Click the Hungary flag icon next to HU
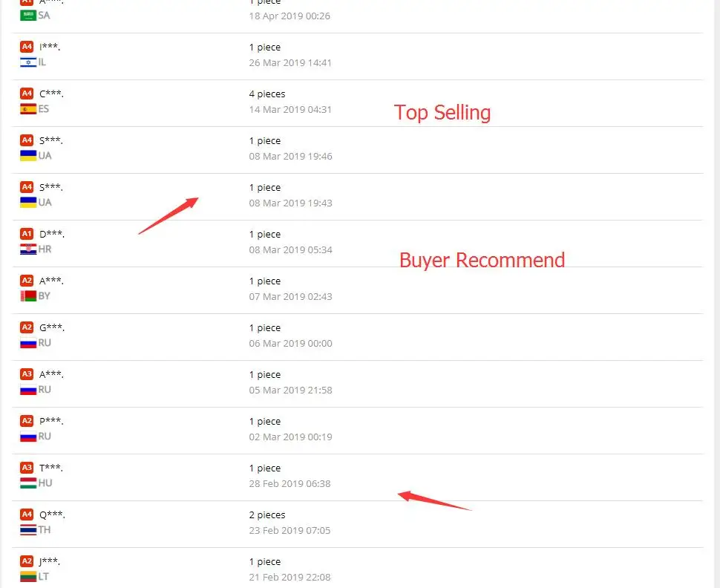The width and height of the screenshot is (720, 588). coord(28,483)
